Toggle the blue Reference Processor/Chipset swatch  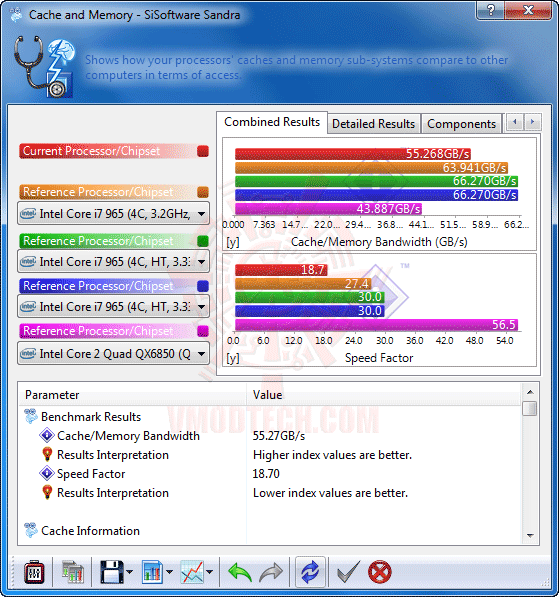click(x=203, y=286)
